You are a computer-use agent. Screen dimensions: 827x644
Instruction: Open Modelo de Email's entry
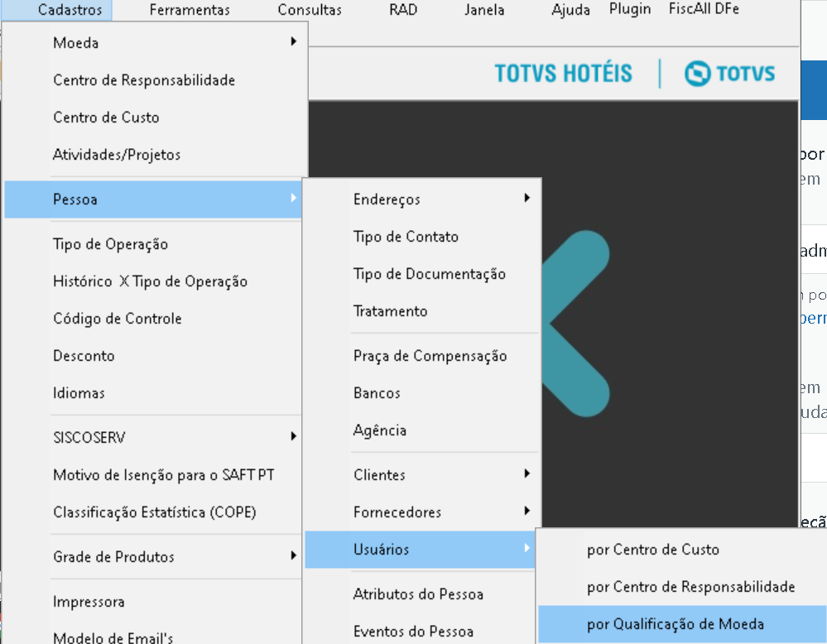[x=153, y=636]
